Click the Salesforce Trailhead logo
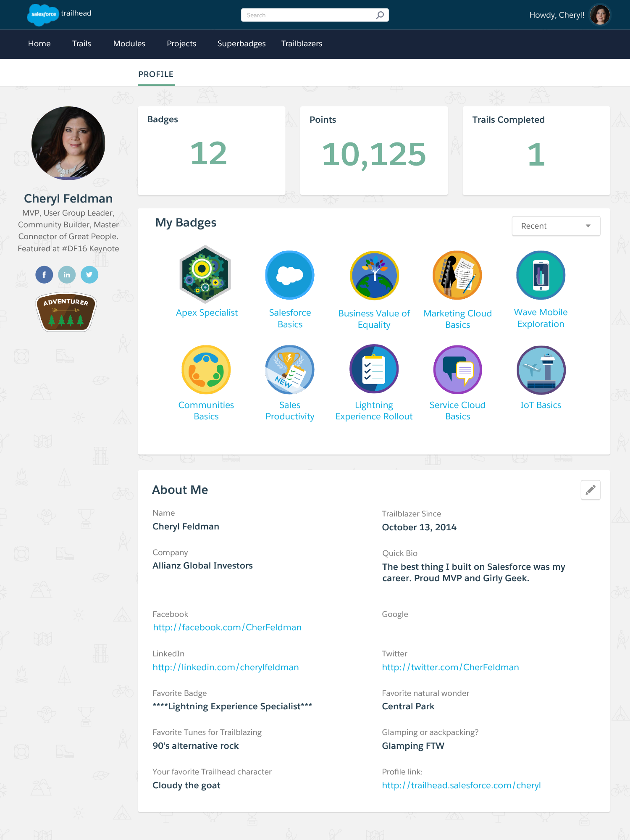 coord(59,15)
